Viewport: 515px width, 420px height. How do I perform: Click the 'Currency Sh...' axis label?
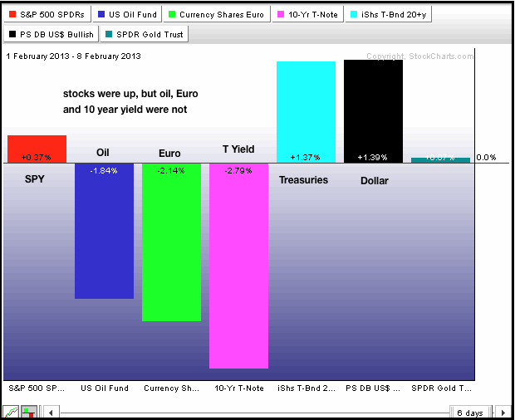171,388
